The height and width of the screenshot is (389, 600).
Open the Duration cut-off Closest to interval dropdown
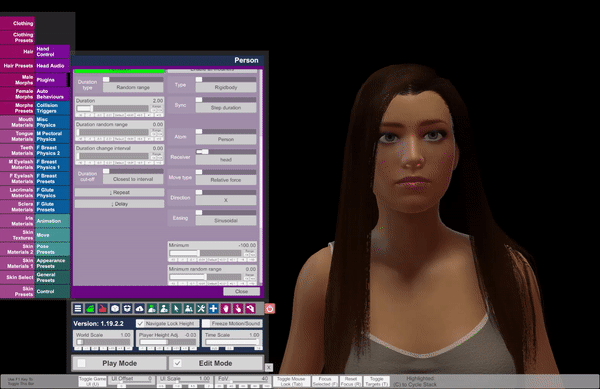click(x=133, y=179)
